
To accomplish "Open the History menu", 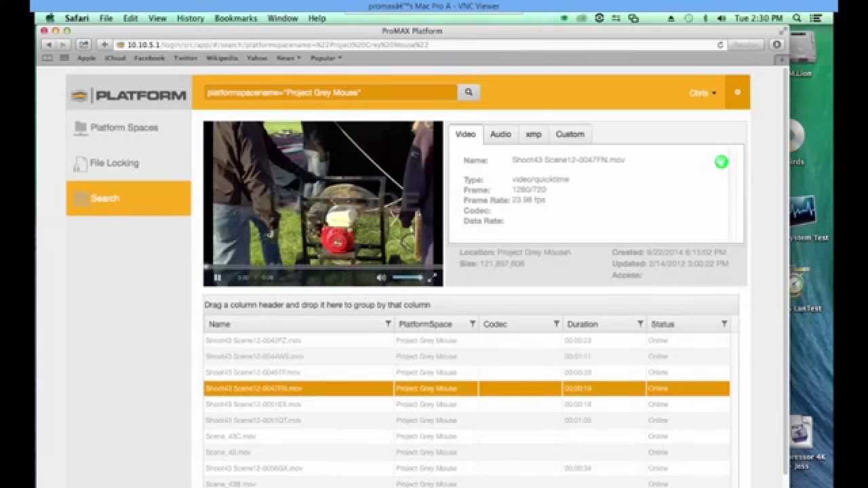I will click(x=191, y=18).
